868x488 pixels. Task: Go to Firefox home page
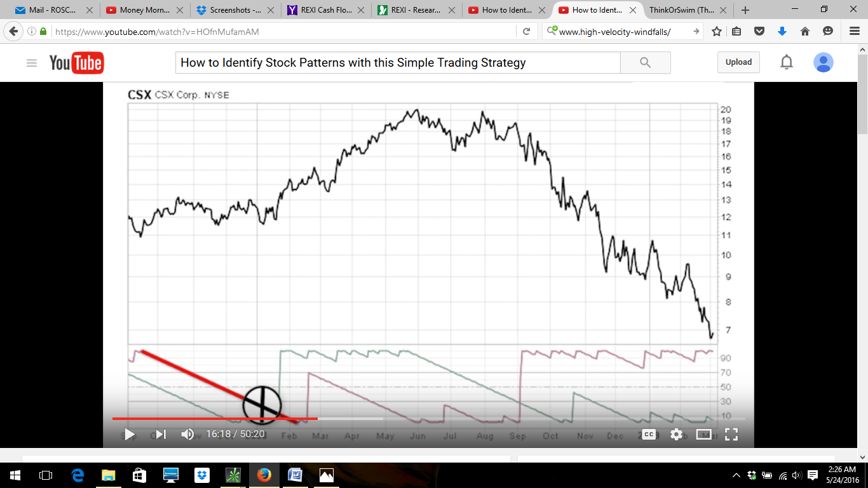coord(805,31)
